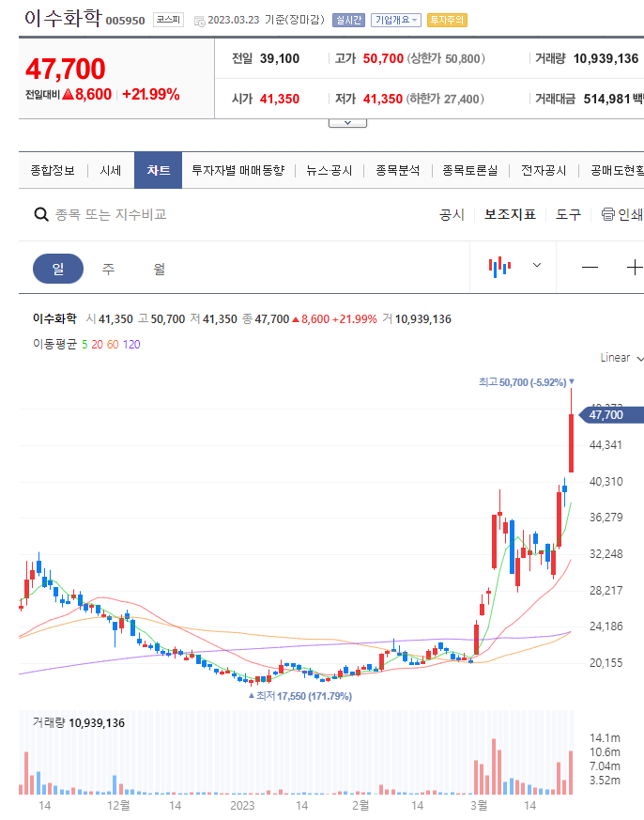
Task: Switch to 주 weekly interval
Action: [108, 269]
